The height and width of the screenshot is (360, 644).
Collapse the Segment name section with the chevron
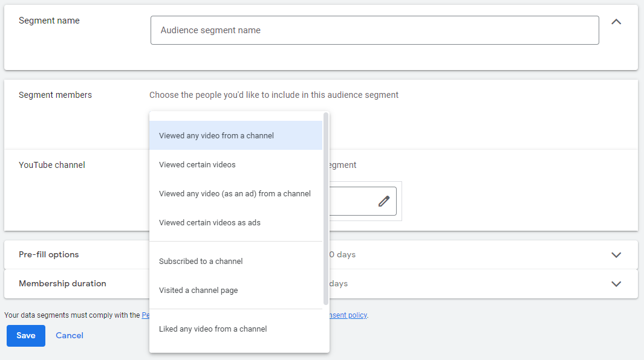click(616, 22)
